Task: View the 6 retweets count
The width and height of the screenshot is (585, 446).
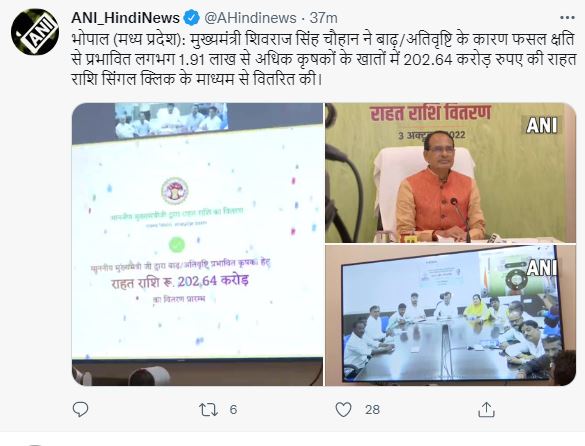Action: tap(233, 410)
